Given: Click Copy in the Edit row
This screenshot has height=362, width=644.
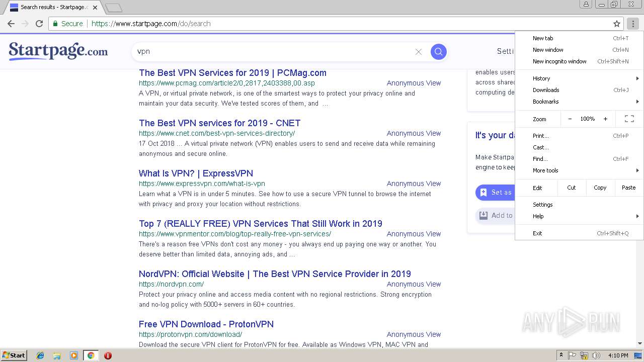Looking at the screenshot, I should click(x=600, y=188).
